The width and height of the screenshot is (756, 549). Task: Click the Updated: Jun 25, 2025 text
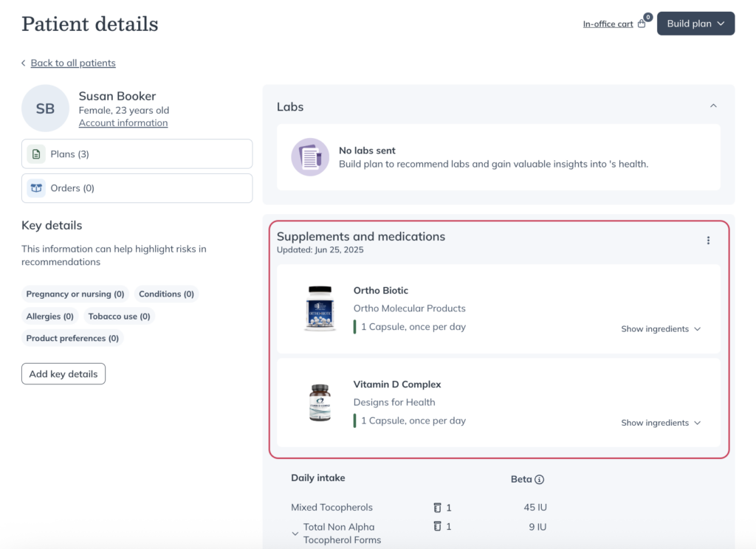pyautogui.click(x=320, y=250)
